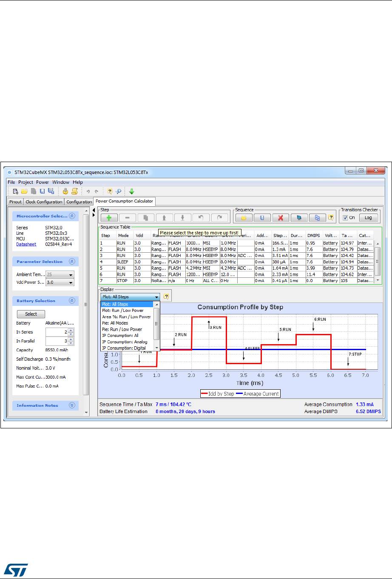This screenshot has width=392, height=579.
Task: Select the SLEEP row in sequence table
Action: click(x=236, y=262)
